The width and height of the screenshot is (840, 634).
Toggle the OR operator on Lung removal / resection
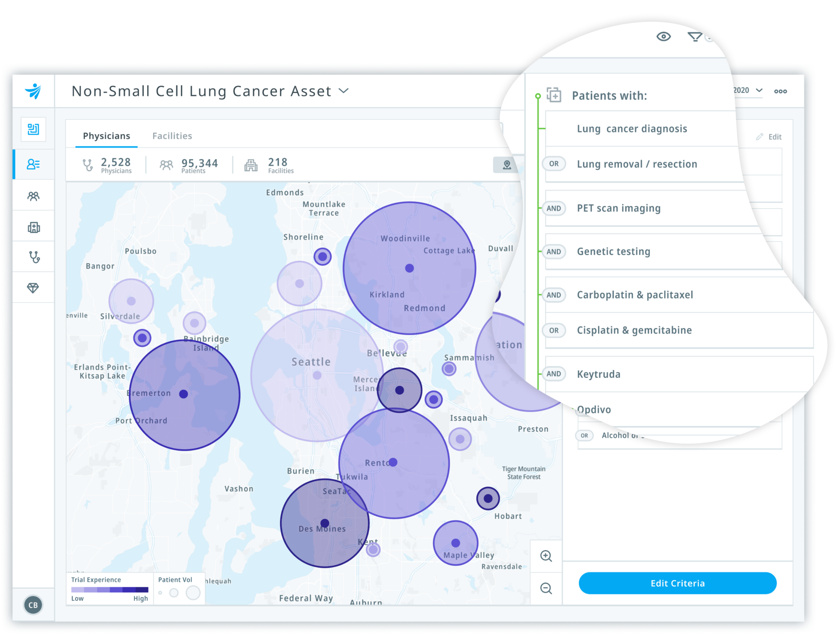click(x=554, y=164)
